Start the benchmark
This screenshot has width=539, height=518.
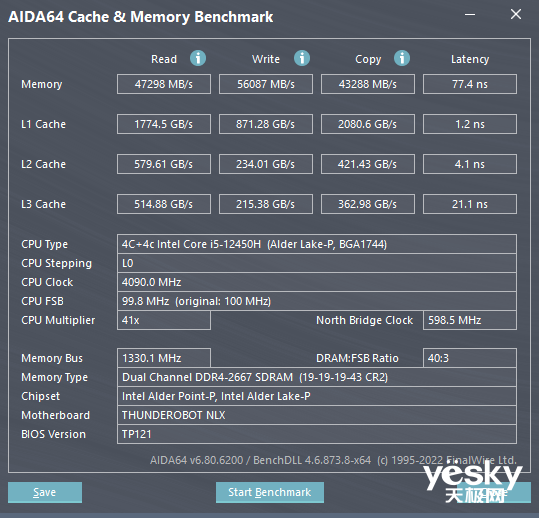pos(270,492)
